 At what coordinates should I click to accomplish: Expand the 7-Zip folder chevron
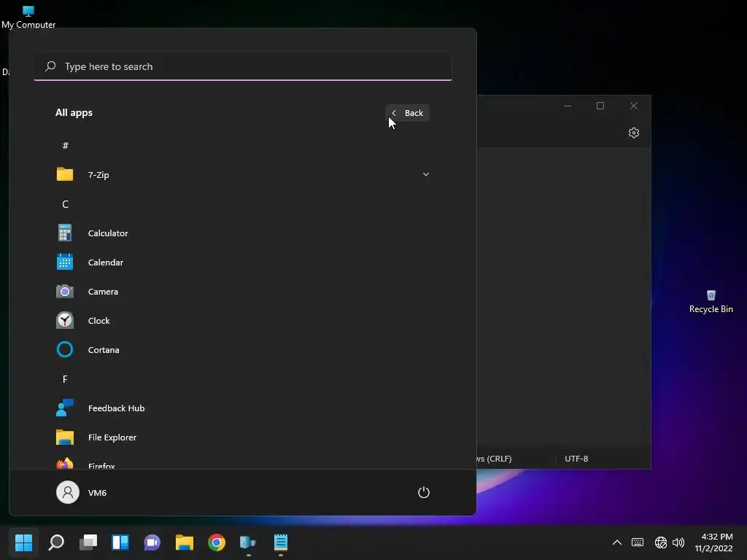[x=426, y=174]
